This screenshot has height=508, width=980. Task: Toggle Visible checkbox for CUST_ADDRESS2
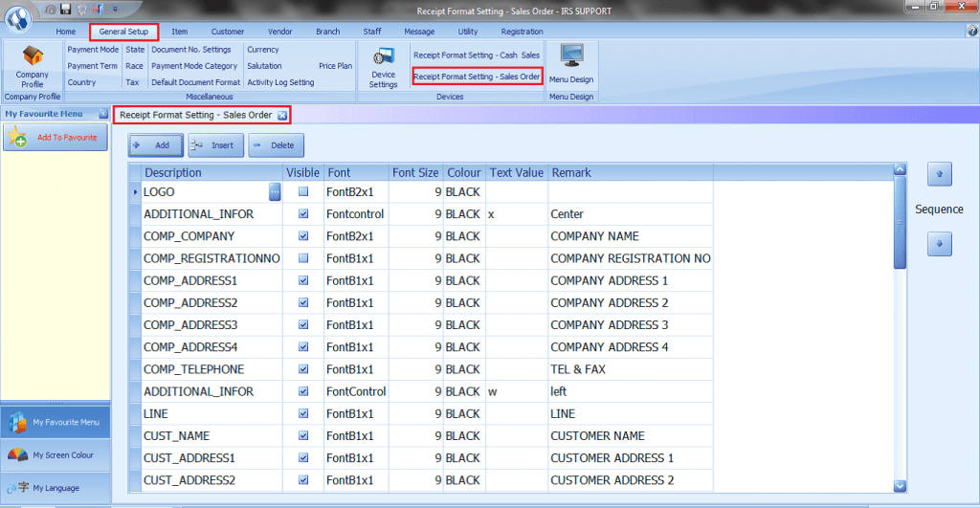point(303,480)
